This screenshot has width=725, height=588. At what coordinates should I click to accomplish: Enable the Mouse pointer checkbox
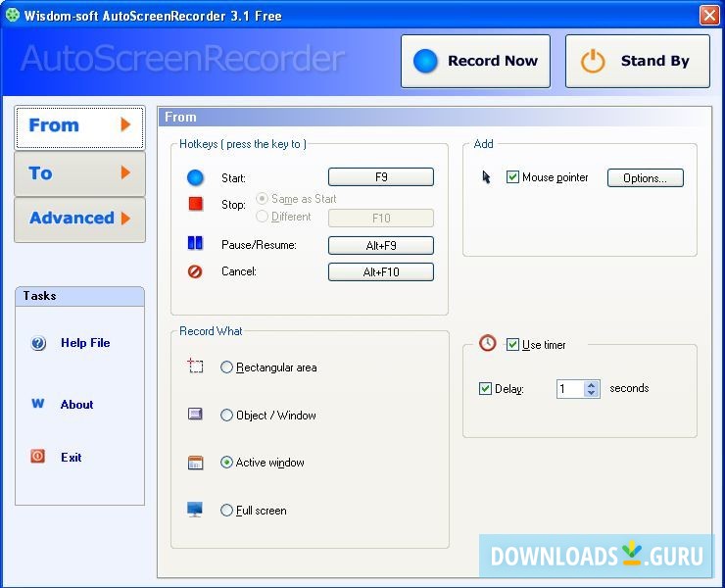[x=512, y=176]
